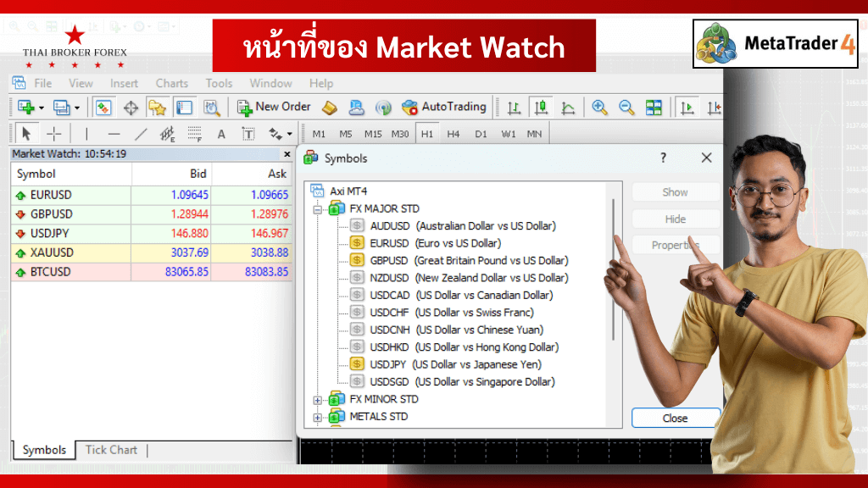Draw a horizontal line tool
This screenshot has width=868, height=488.
pos(114,133)
